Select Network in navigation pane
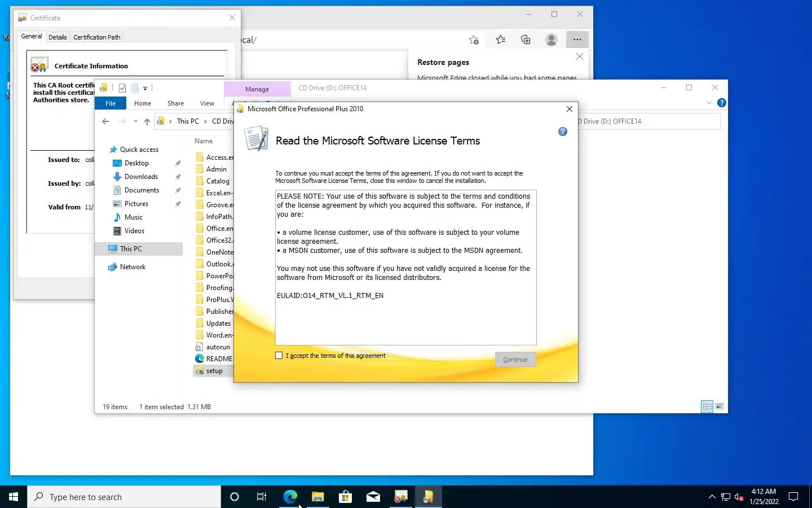The image size is (812, 508). point(133,267)
